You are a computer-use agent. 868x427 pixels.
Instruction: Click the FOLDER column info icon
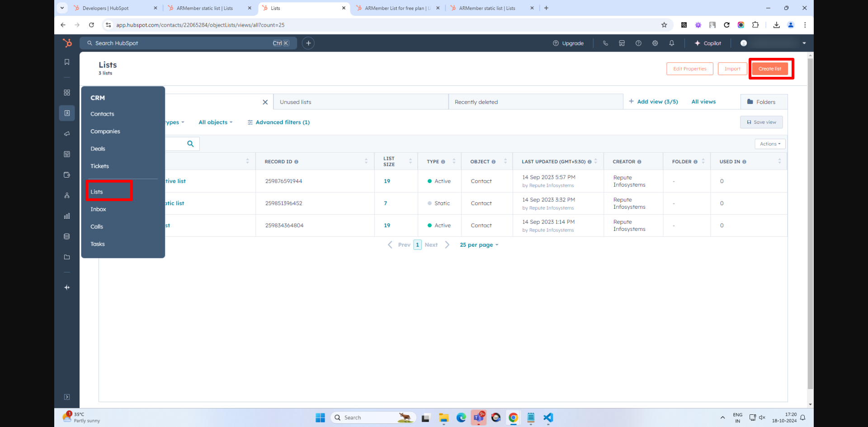pyautogui.click(x=695, y=162)
